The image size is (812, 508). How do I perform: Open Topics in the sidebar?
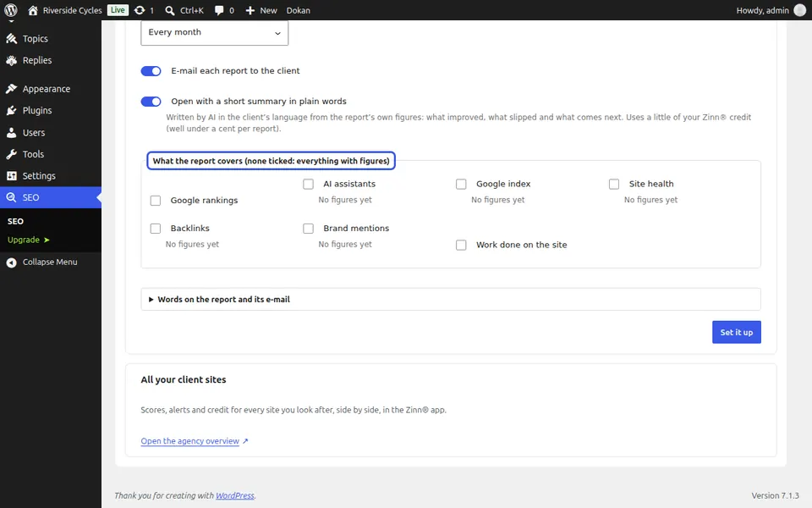coord(51,39)
